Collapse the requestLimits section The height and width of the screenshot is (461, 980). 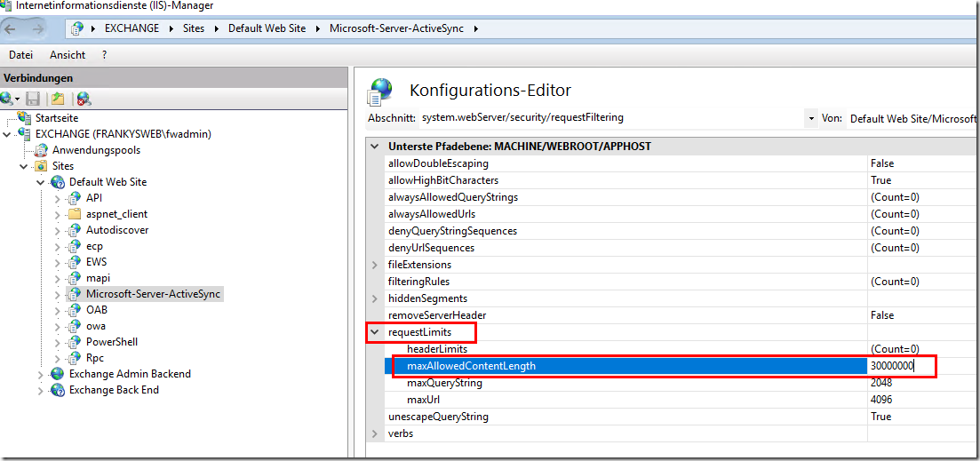374,332
